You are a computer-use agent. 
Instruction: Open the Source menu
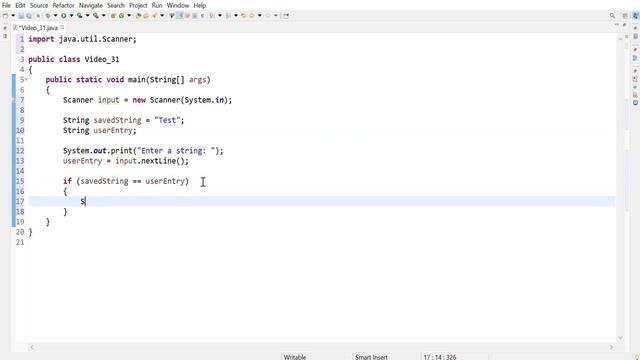(x=39, y=5)
